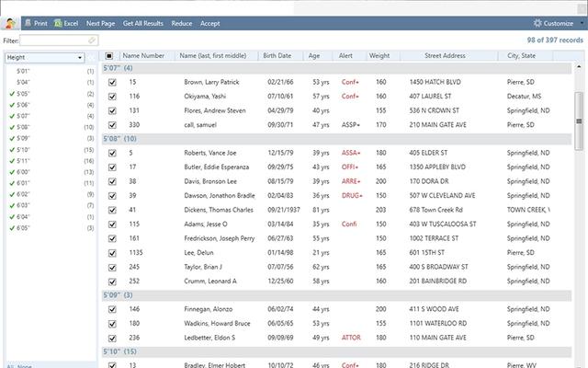Click Get All Results in toolbar
This screenshot has height=368, width=588.
point(142,22)
